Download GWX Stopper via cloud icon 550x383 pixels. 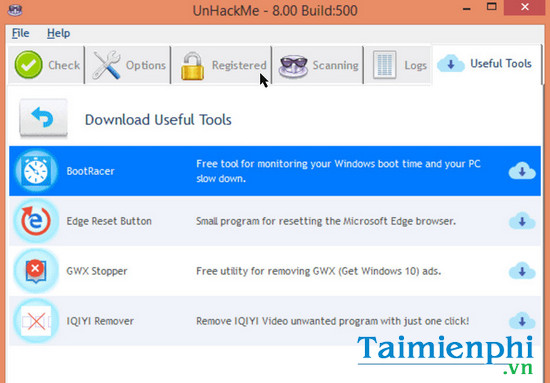(522, 271)
